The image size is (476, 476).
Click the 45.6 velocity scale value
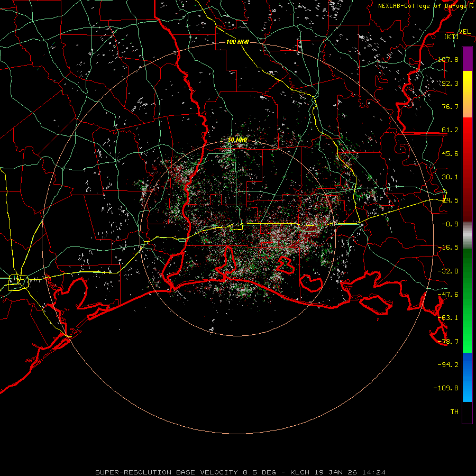(x=450, y=153)
